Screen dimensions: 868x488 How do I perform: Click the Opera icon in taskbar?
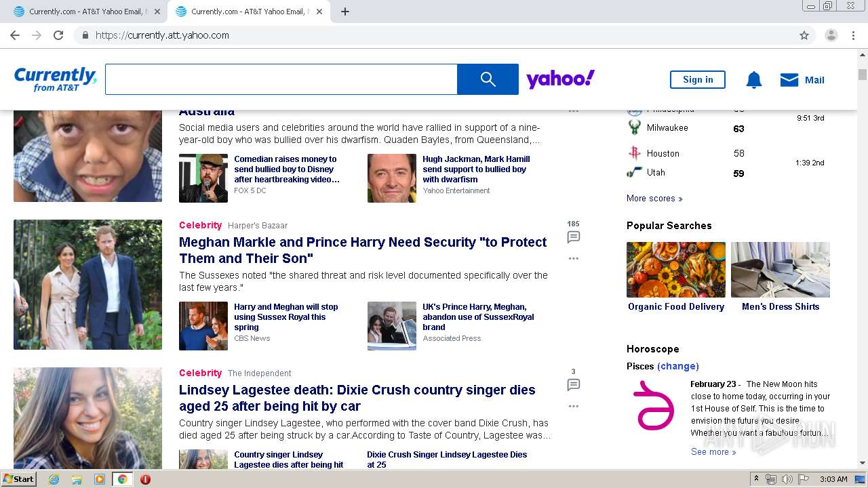coord(145,479)
